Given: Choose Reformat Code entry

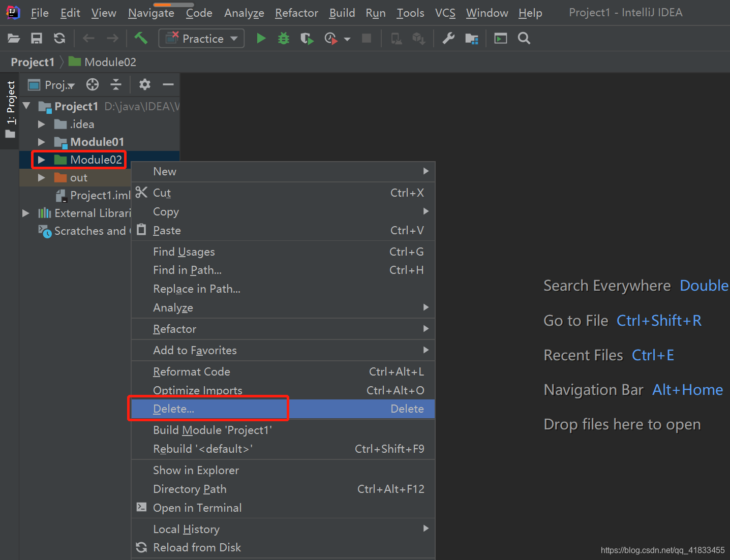Looking at the screenshot, I should [283, 371].
